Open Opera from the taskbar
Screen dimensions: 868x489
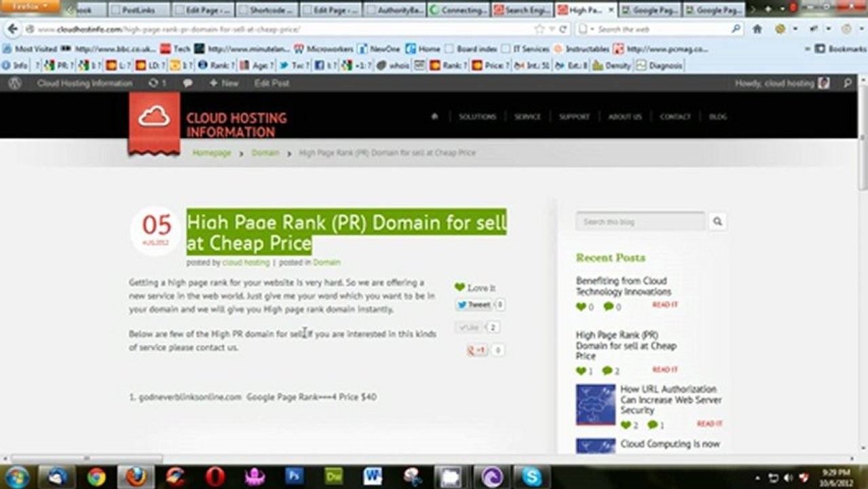click(216, 476)
